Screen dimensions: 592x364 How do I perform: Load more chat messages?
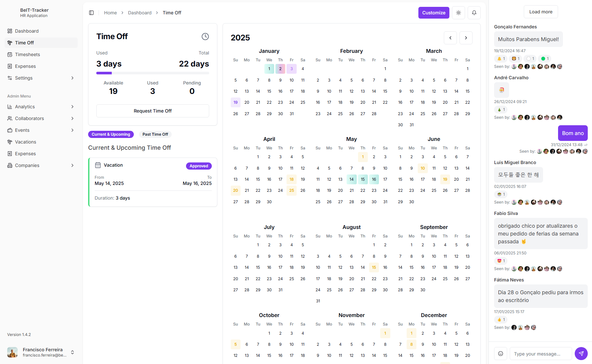(541, 12)
